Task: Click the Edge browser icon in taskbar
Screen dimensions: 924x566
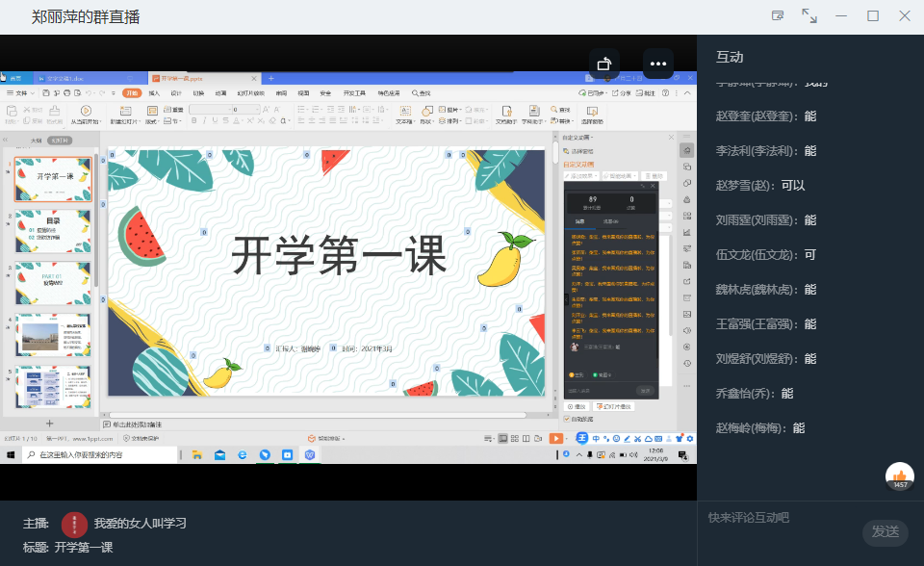Action: click(x=243, y=453)
